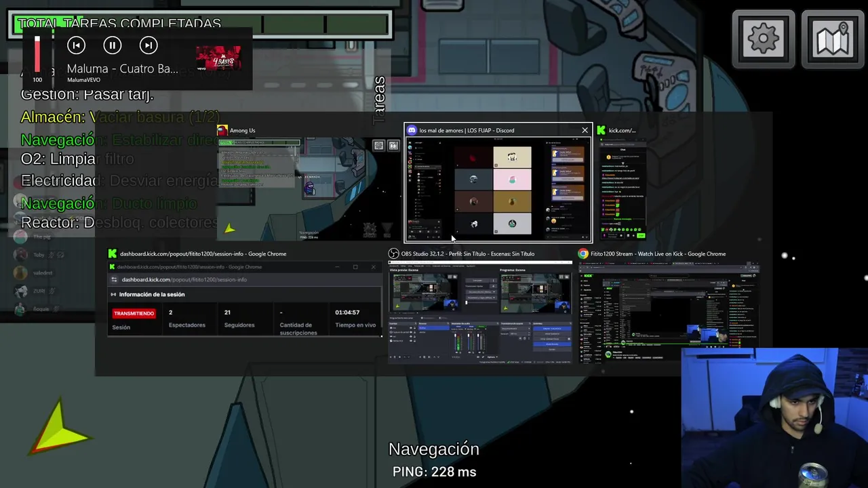Open the Among Us settings gear
This screenshot has height=488, width=868.
(764, 39)
